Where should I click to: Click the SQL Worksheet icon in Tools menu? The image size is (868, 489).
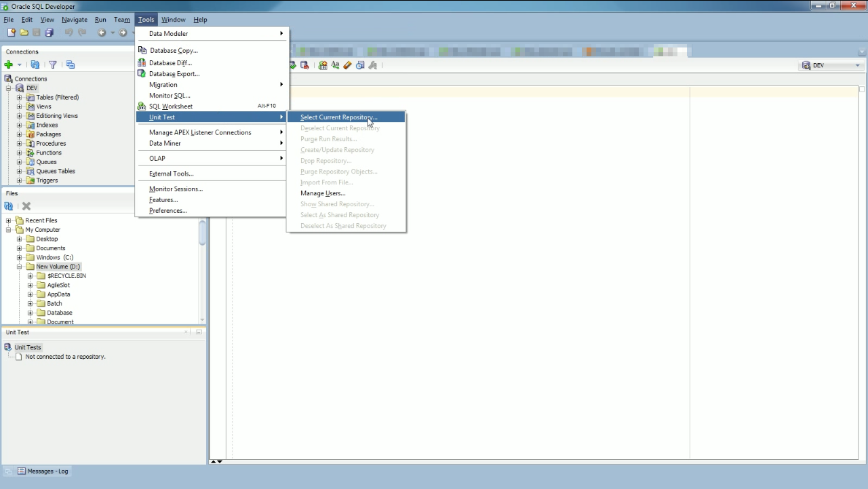pos(142,106)
